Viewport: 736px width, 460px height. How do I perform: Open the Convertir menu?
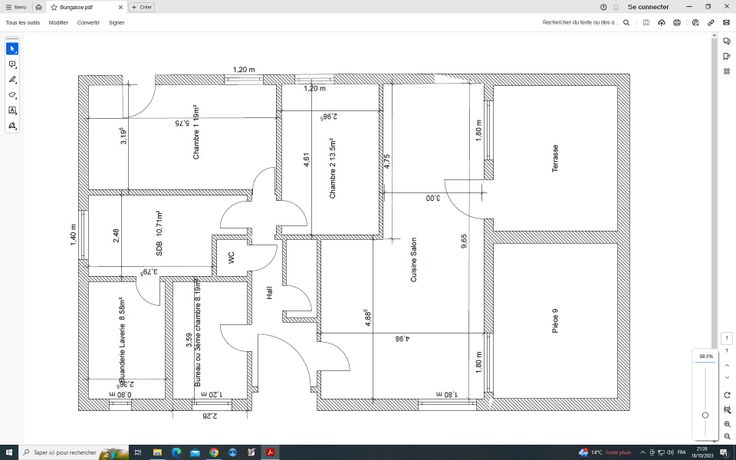pos(89,22)
